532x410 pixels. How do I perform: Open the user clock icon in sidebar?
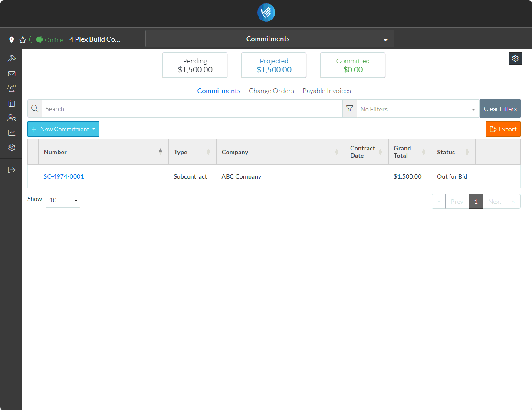[x=12, y=118]
